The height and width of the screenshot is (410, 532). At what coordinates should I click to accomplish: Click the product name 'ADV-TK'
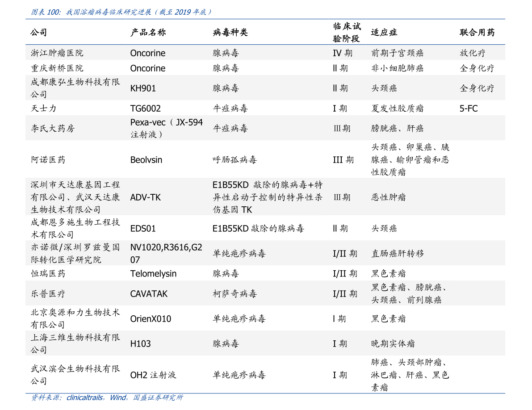[146, 197]
